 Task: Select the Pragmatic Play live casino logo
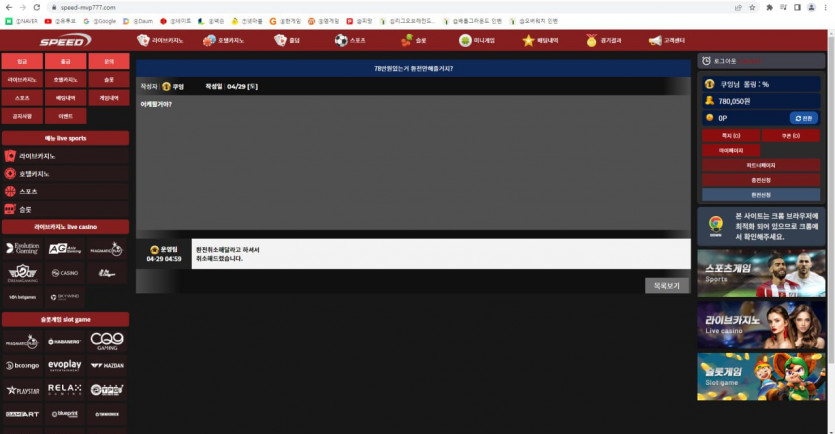click(x=107, y=249)
